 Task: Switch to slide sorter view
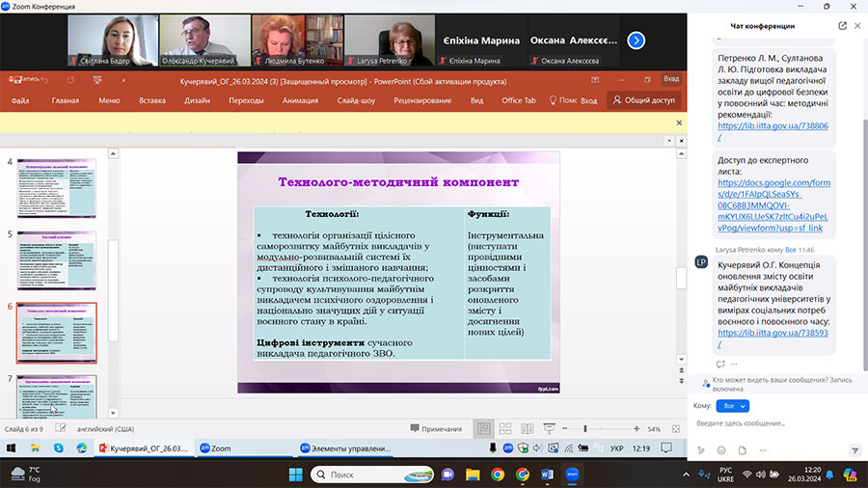(x=505, y=428)
